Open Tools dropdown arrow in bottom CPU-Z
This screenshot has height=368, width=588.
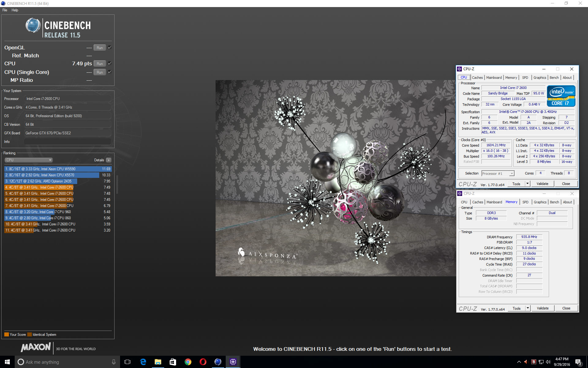[528, 308]
